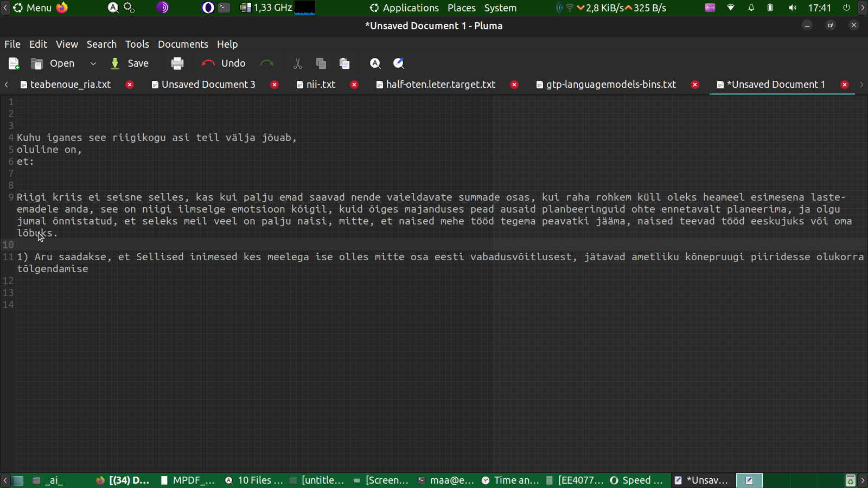Switch to the nii-.txt tab
The height and width of the screenshot is (488, 868).
(x=320, y=85)
